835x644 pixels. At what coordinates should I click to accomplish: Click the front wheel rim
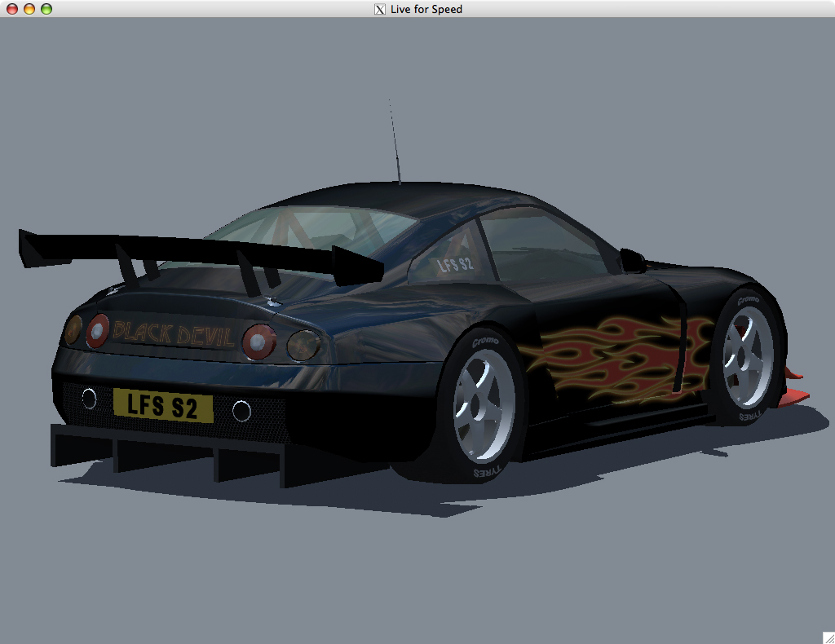[x=748, y=357]
